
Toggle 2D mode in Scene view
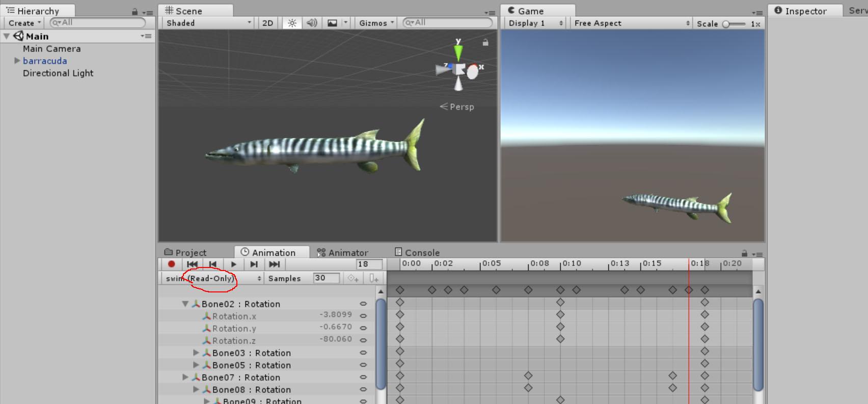(x=267, y=23)
